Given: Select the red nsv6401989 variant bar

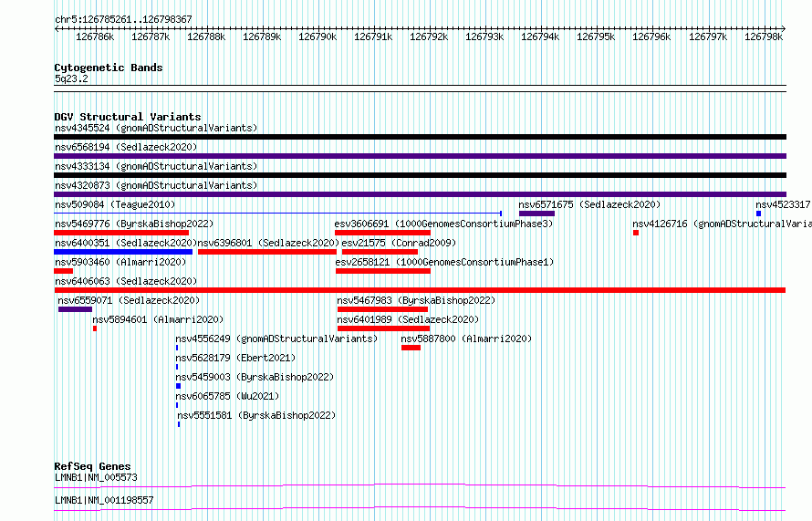Looking at the screenshot, I should [384, 328].
